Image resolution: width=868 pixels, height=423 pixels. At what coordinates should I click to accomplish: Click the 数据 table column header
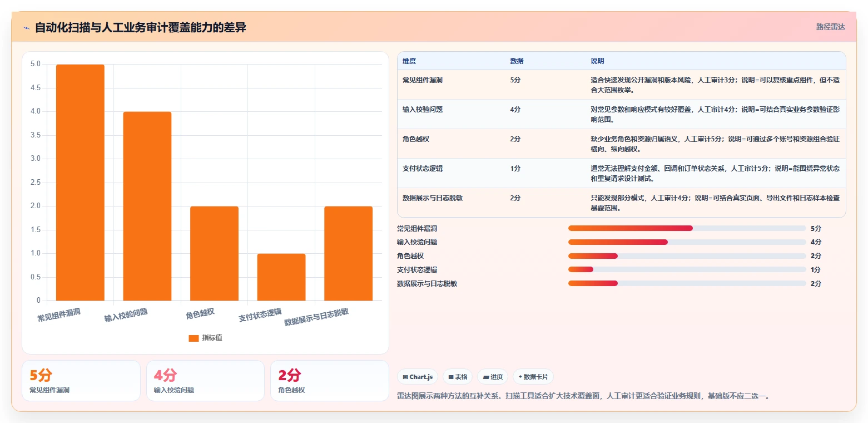click(x=517, y=61)
